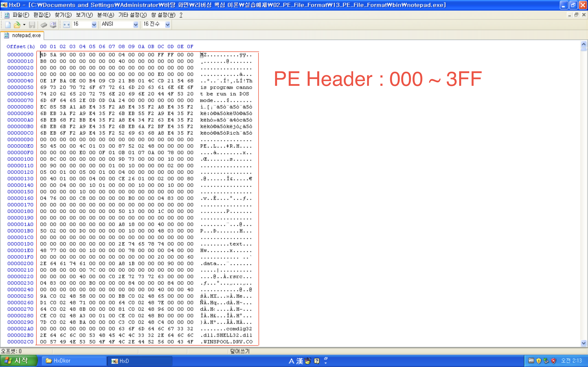The image size is (588, 367).
Task: Click the 시작 Start button
Action: coord(19,361)
